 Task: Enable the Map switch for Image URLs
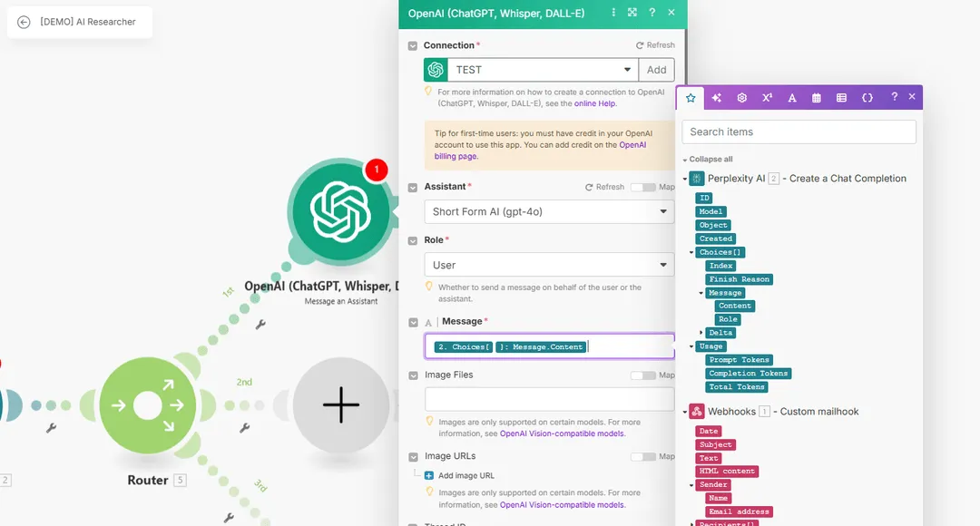point(643,457)
